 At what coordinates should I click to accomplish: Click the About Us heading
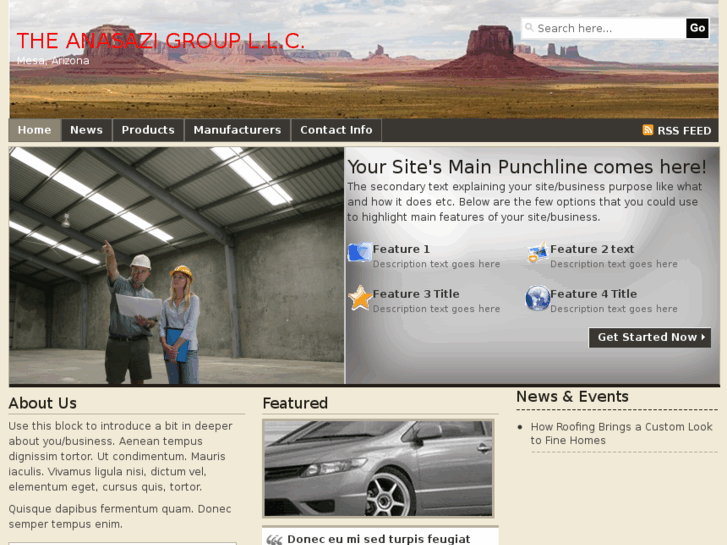point(43,403)
